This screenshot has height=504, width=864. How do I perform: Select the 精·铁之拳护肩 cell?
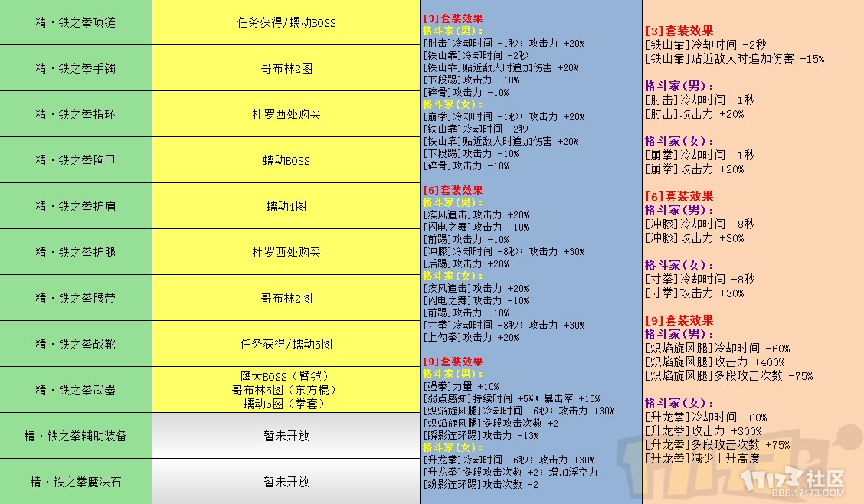pos(75,206)
